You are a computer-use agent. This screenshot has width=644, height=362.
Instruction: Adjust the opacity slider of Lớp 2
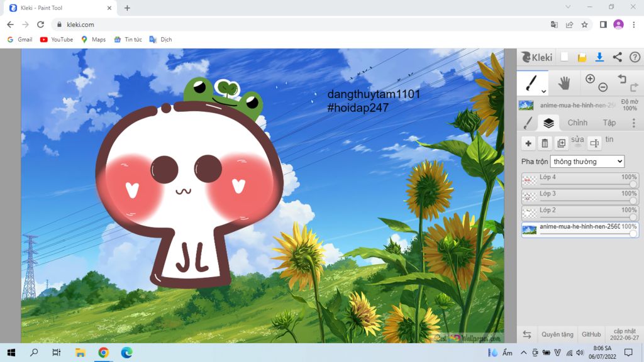633,217
